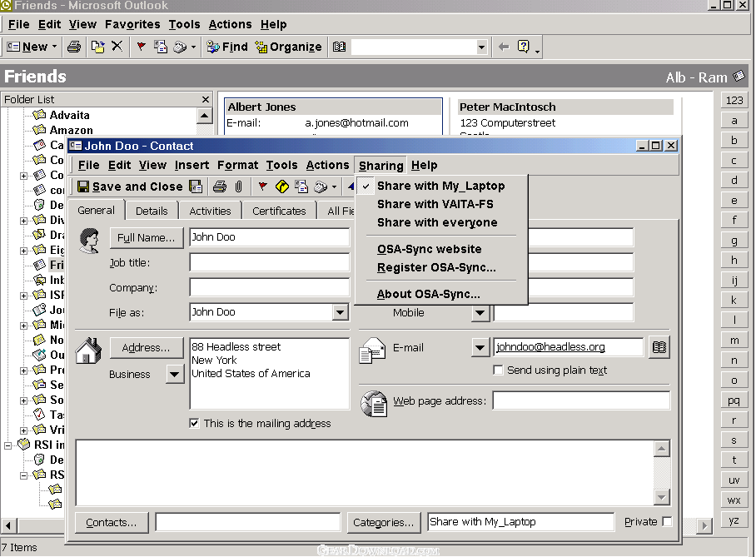Select the Amazon folder in Folder List
This screenshot has width=756, height=557.
pyautogui.click(x=71, y=130)
